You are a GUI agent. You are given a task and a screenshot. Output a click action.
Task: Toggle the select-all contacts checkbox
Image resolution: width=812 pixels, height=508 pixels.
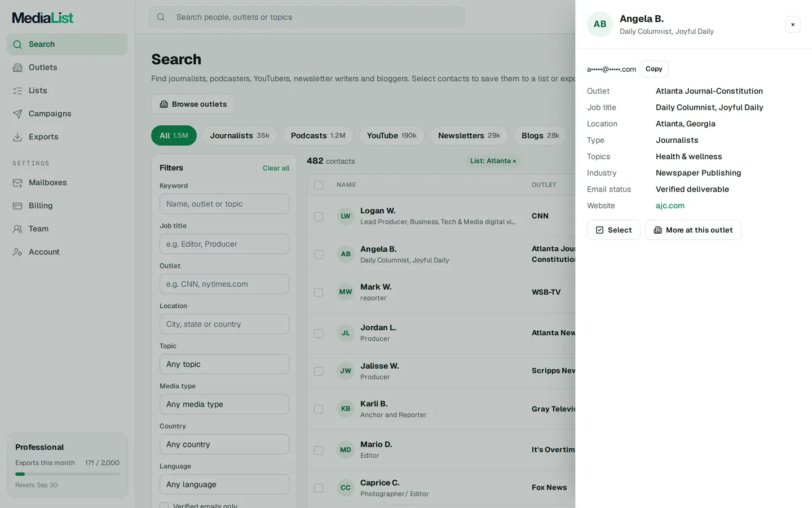[x=319, y=185]
